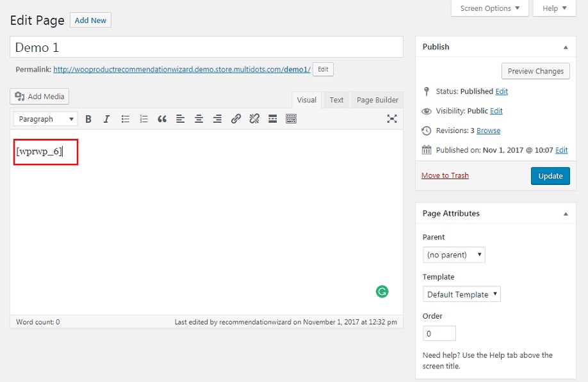Edit the published date
Viewport: 588px width, 382px height.
561,150
